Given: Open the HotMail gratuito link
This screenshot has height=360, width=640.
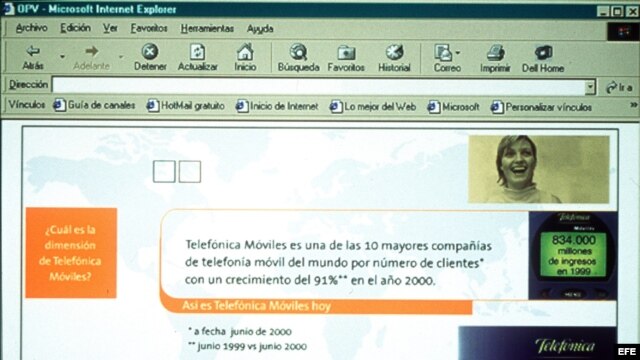Looking at the screenshot, I should (186, 106).
